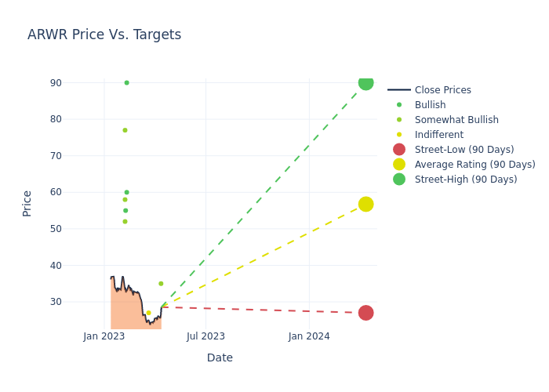Viewport: 549px width, 392px height.
Task: Click the Date x-axis title
Action: click(x=220, y=358)
